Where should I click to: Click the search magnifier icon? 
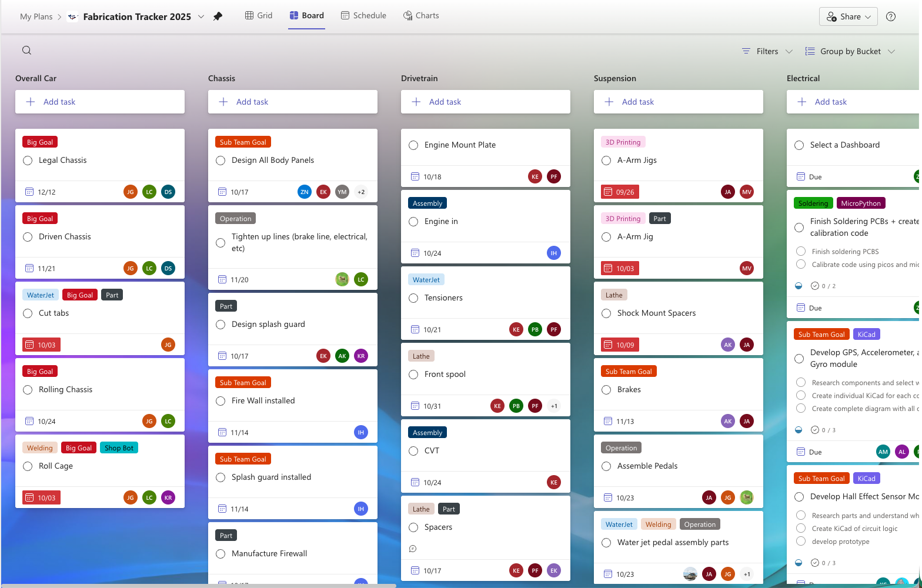26,51
